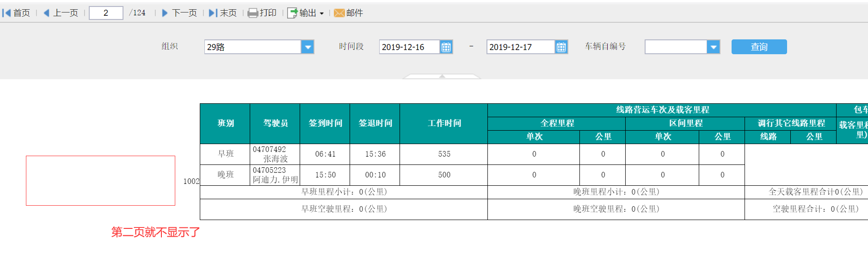Click the 车辆自编号 input field
Image resolution: width=868 pixels, height=265 pixels.
(x=676, y=47)
